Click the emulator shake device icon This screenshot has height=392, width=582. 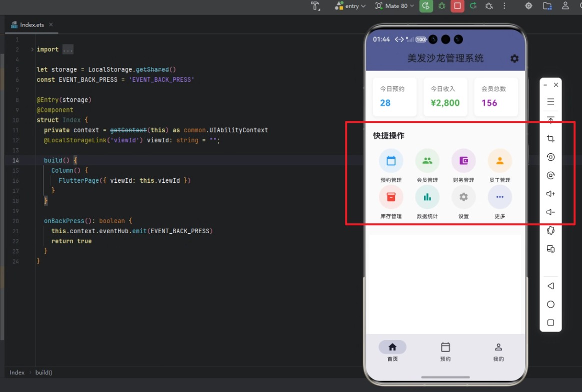click(551, 230)
